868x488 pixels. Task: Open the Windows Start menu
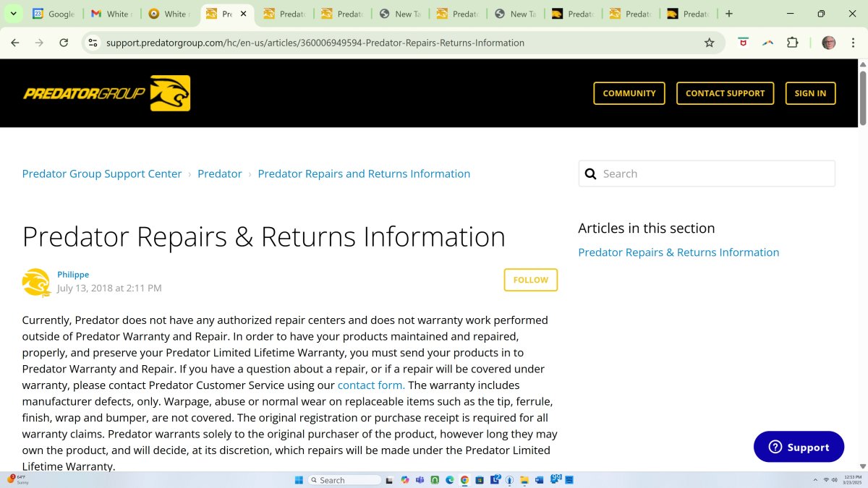coord(299,480)
